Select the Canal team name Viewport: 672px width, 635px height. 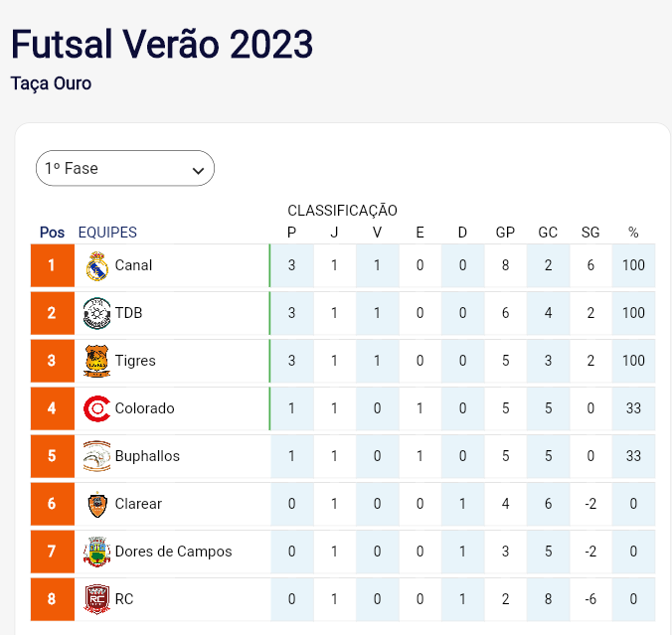click(133, 265)
